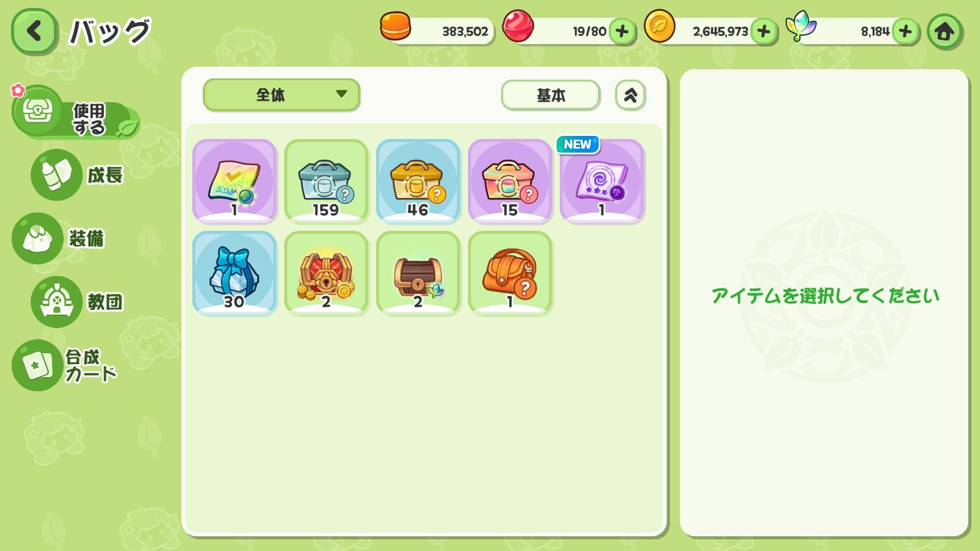Add more gold coins with plus
This screenshot has height=551, width=980.
coord(763,31)
